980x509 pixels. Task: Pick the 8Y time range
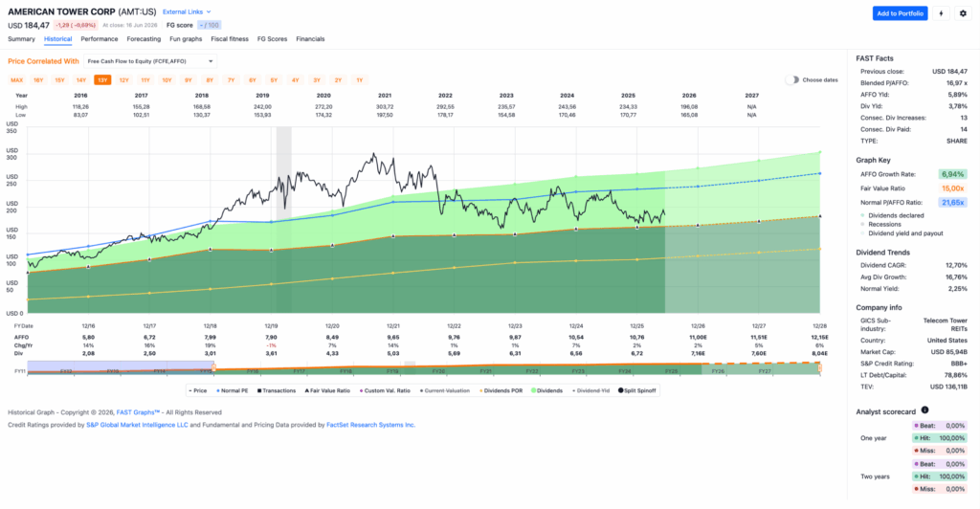click(210, 80)
